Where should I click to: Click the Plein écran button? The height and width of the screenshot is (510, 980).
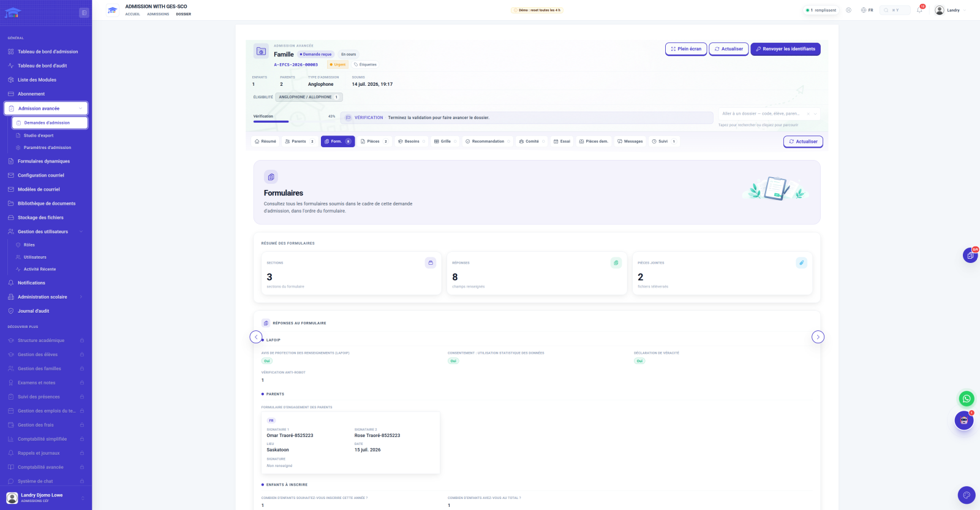[x=686, y=49]
